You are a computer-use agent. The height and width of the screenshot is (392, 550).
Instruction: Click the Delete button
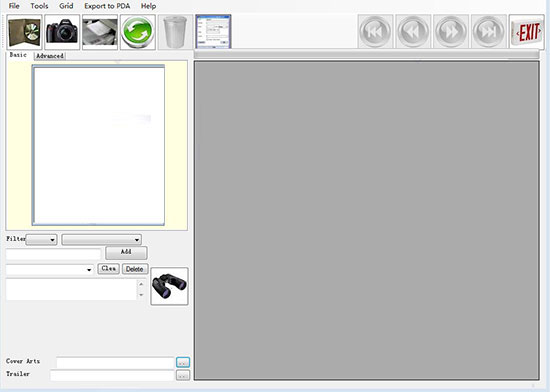pyautogui.click(x=135, y=269)
